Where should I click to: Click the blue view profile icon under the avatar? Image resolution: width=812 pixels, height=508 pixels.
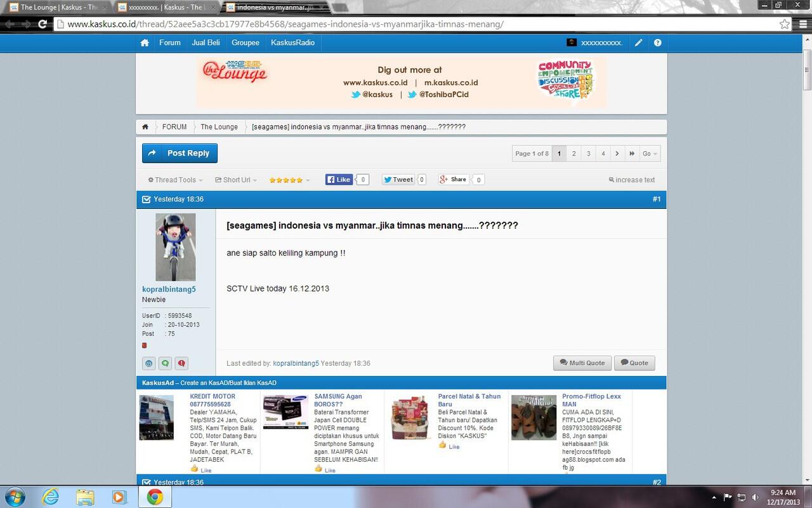point(148,363)
